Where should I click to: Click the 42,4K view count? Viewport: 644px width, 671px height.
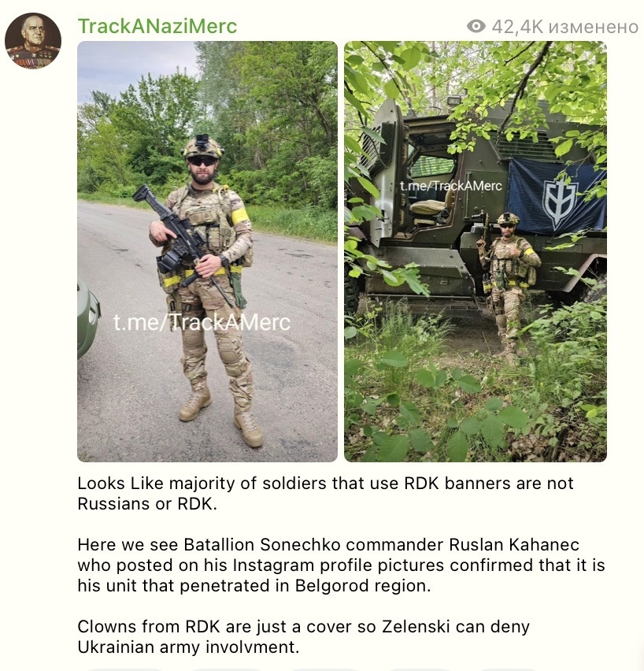point(517,27)
